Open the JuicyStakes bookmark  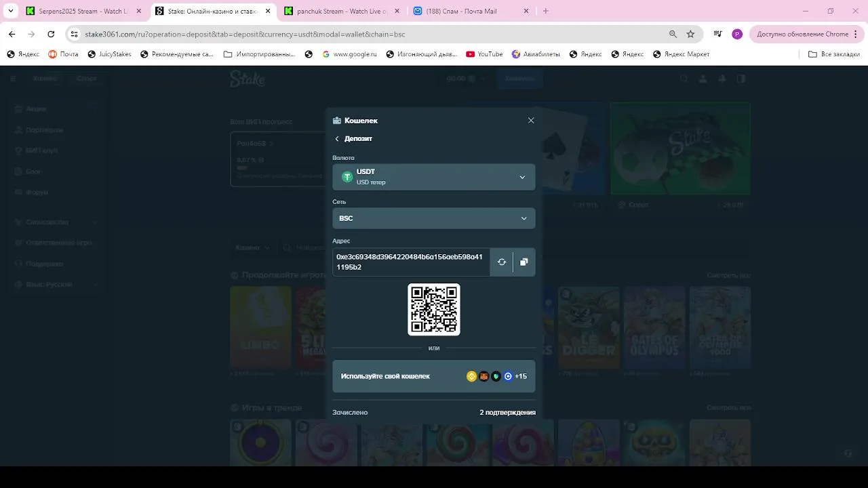click(x=109, y=54)
